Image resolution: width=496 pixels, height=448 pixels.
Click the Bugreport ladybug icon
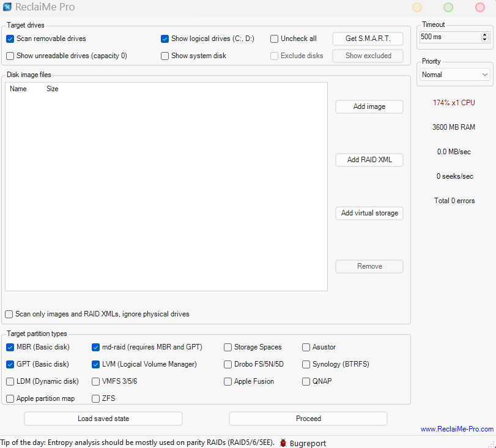pos(283,443)
